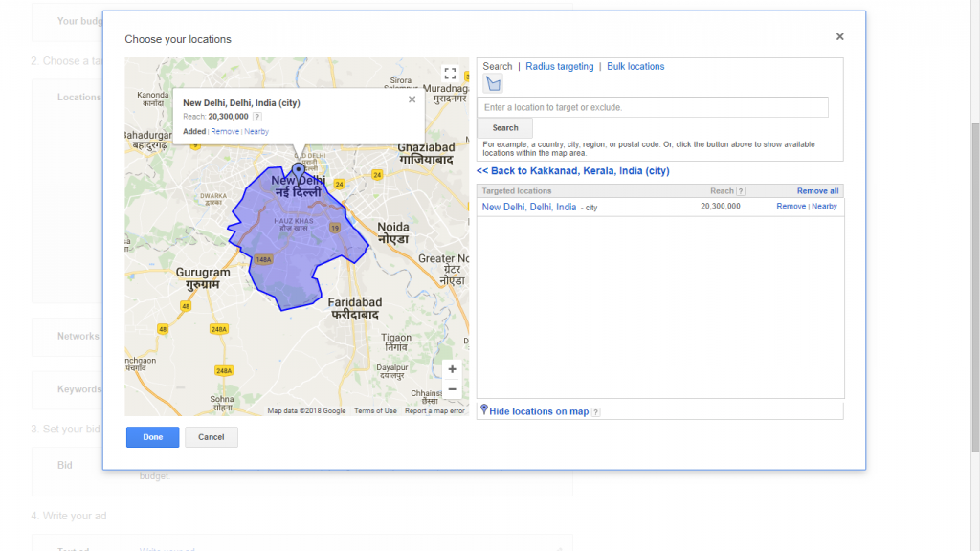Open Reach column help icon in table header

point(741,191)
